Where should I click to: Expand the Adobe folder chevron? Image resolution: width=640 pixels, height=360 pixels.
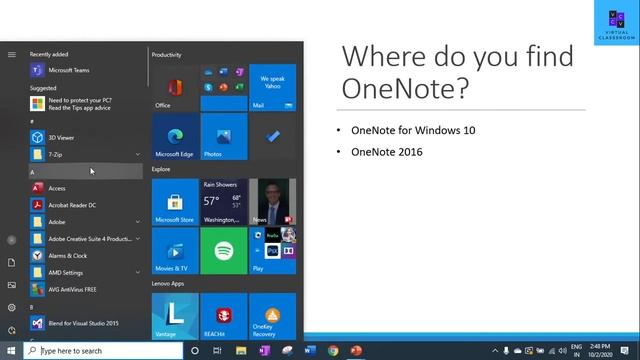[138, 222]
